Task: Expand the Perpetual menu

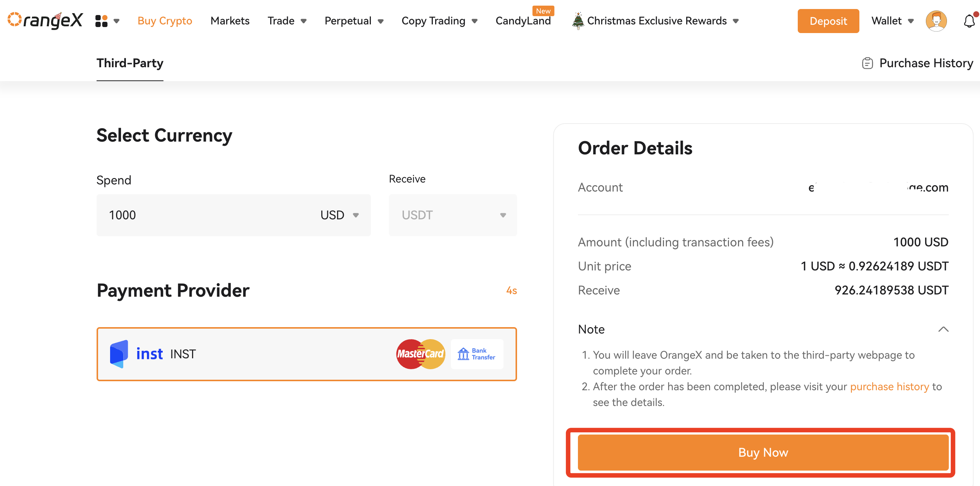Action: (x=354, y=21)
